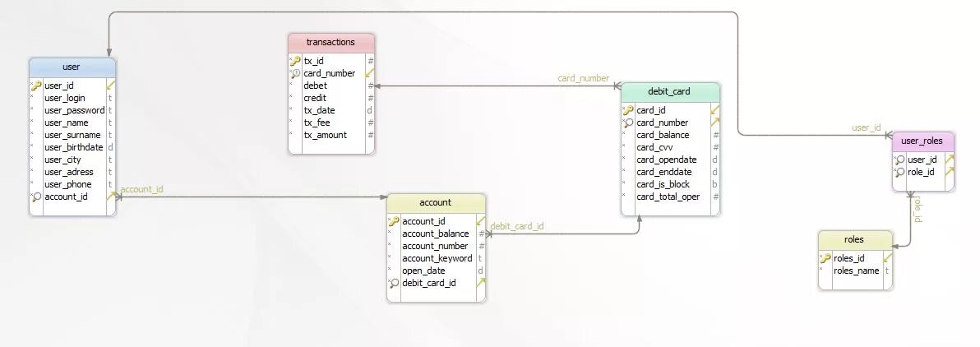Click reference arrow right of roles_id

point(887,257)
